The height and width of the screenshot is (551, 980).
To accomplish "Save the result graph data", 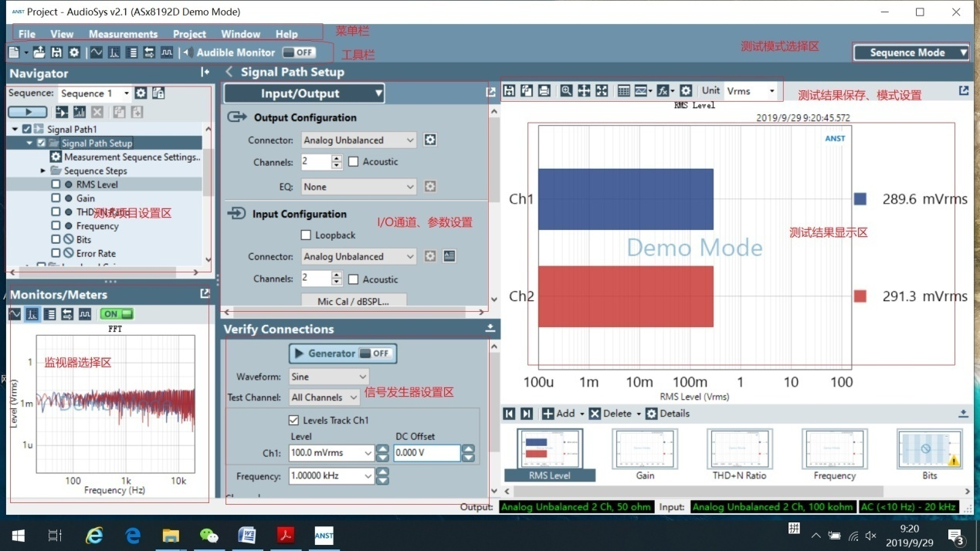I will pos(509,90).
